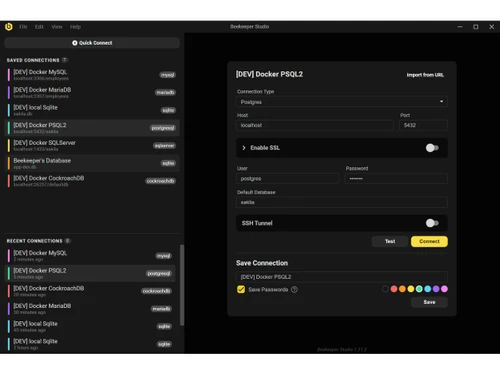Minimize the Beekeeper Studio window
The width and height of the screenshot is (500, 375).
[460, 27]
